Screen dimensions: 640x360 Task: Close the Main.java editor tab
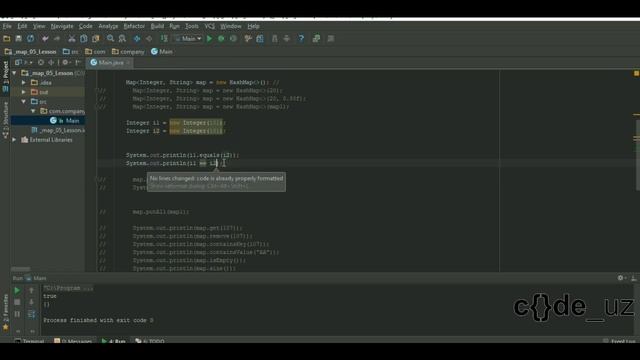point(128,63)
